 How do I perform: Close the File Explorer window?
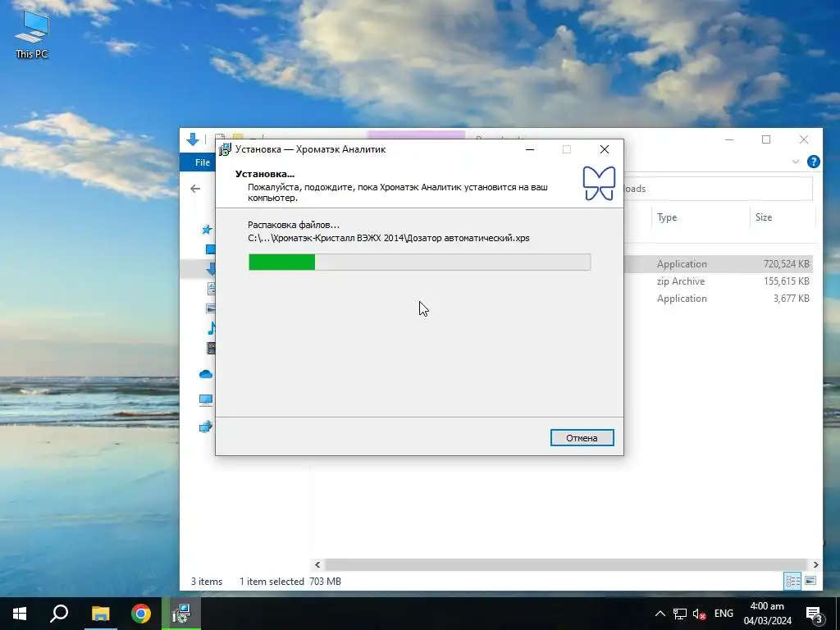coord(804,139)
